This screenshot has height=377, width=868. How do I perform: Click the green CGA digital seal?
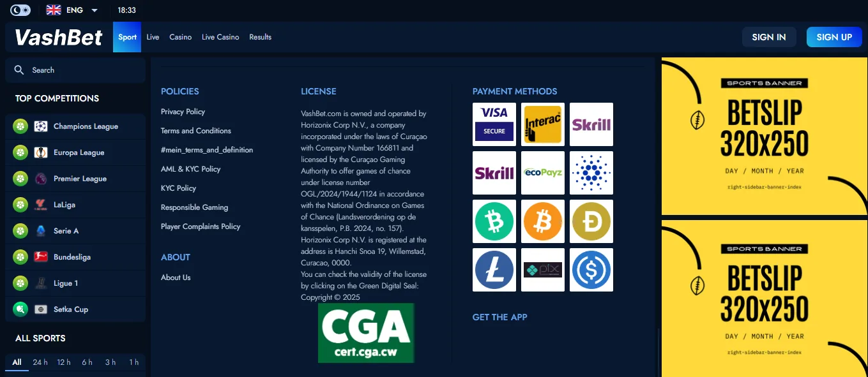pos(366,333)
